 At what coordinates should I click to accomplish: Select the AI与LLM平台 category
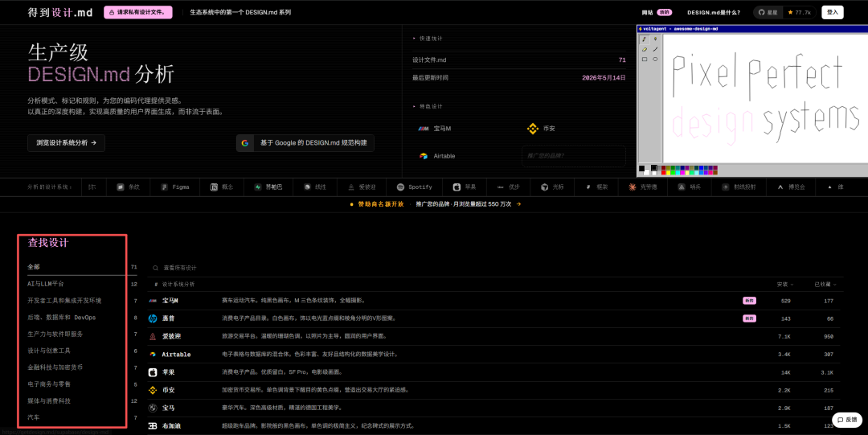82,284
